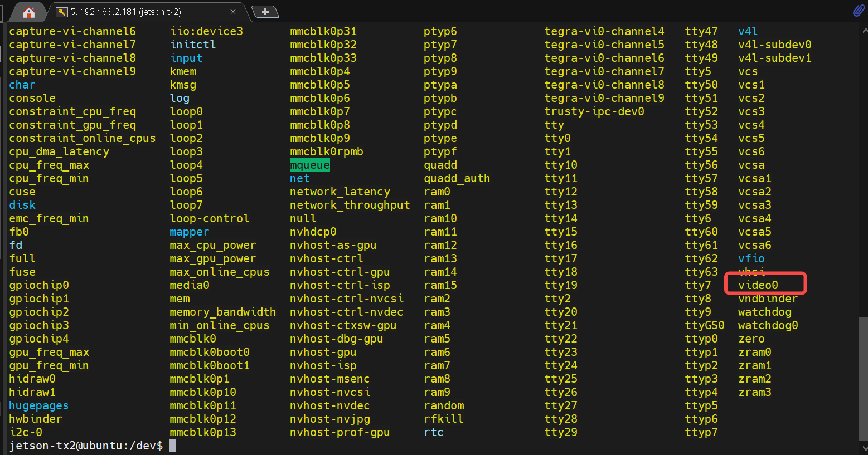This screenshot has height=455, width=868.
Task: Click the blue mapper directory entry
Action: (189, 232)
